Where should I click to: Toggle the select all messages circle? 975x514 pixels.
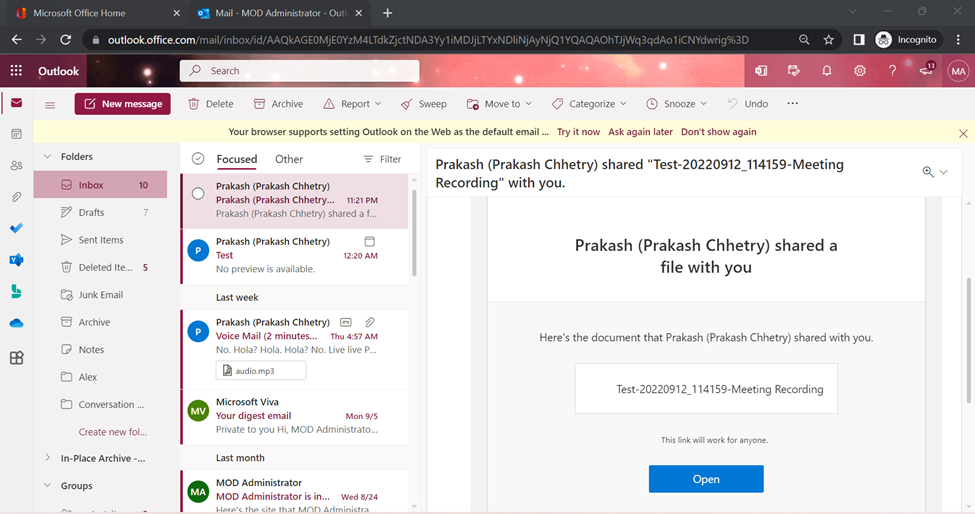198,158
